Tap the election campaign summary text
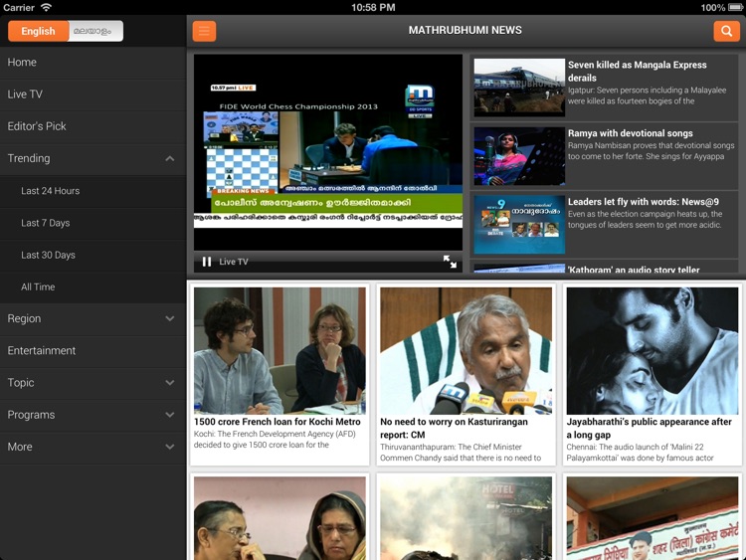The height and width of the screenshot is (560, 746). (645, 220)
